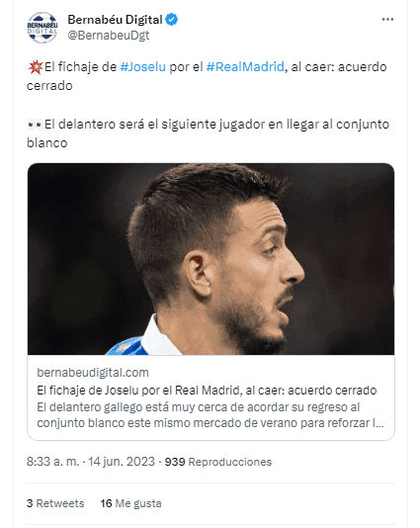Show the 3 Retweets list

(x=55, y=503)
